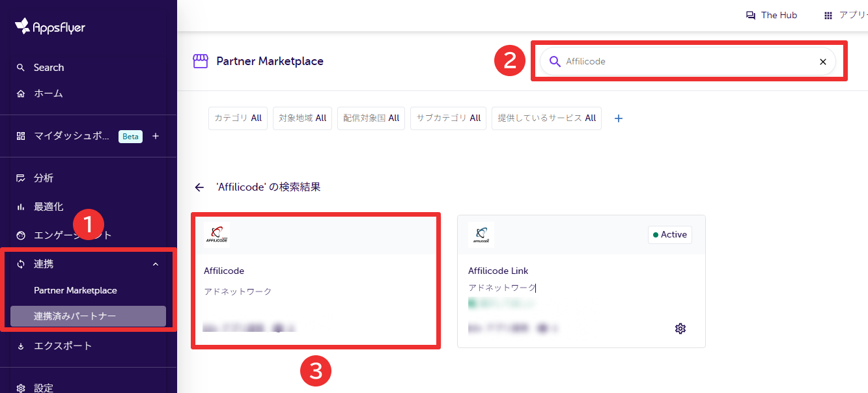Click the 最適化 bar chart icon
Image resolution: width=868 pixels, height=393 pixels.
tap(21, 207)
